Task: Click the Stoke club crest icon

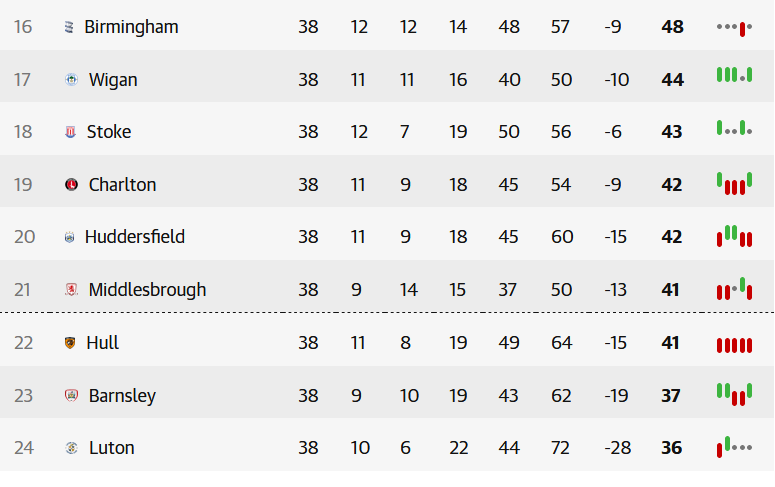Action: tap(70, 132)
